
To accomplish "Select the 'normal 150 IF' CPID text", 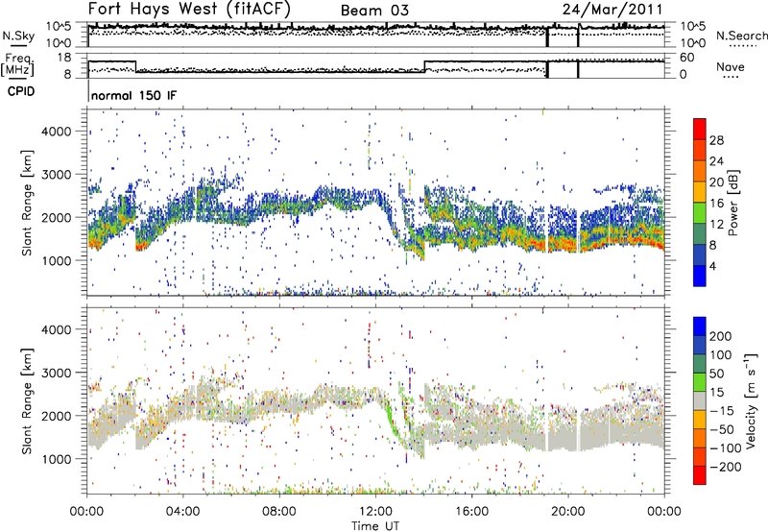I will tap(133, 95).
